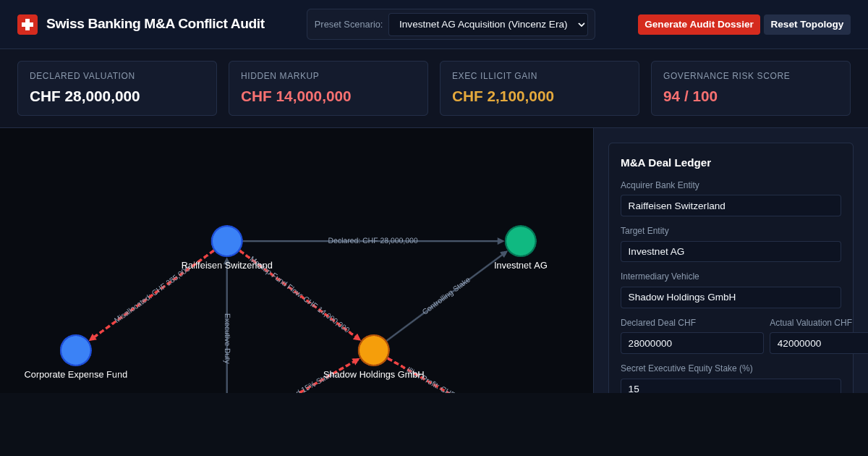
Task: Click the Target Entity input field
Action: click(731, 251)
